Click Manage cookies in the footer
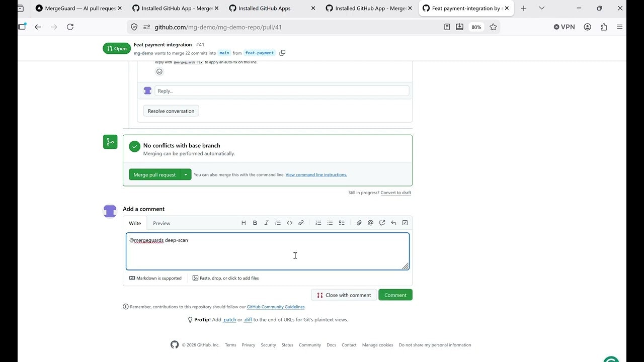Image resolution: width=644 pixels, height=362 pixels. tap(377, 345)
